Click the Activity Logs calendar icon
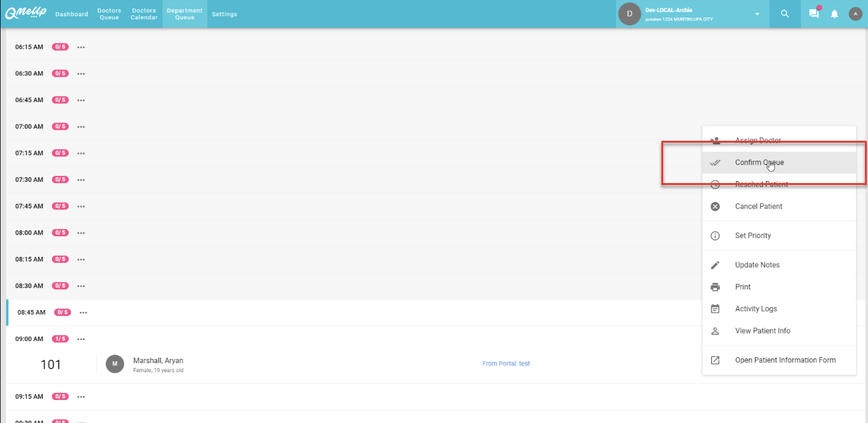 (x=715, y=309)
